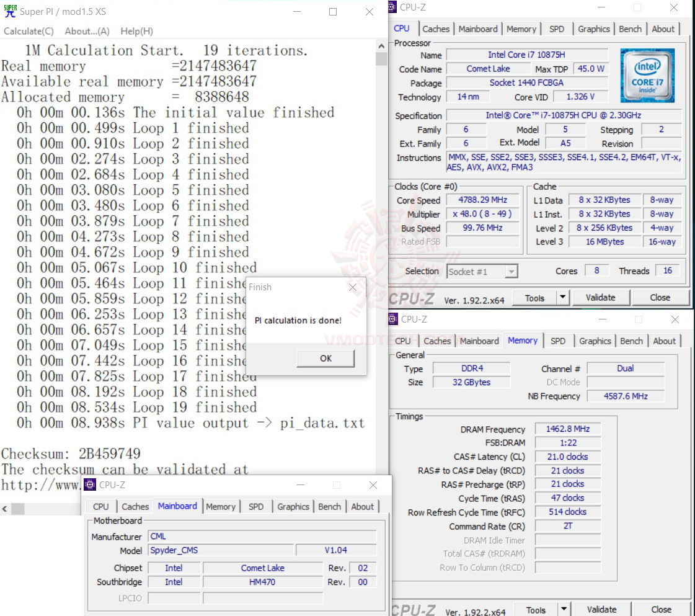This screenshot has width=695, height=616.
Task: Click the 4587.6 MHz NB Frequency value
Action: pyautogui.click(x=626, y=396)
